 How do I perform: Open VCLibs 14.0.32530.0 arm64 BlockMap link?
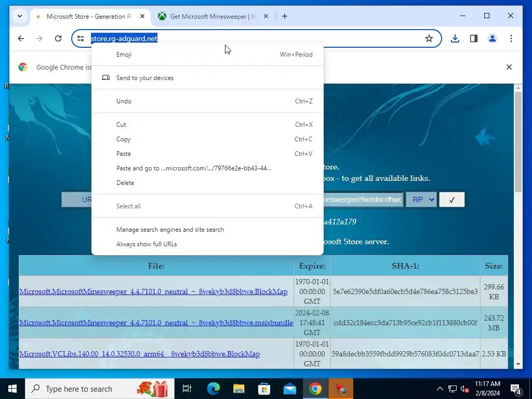[x=139, y=354]
